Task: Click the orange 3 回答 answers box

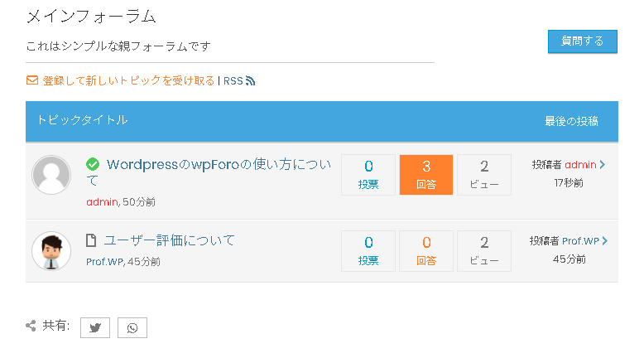Action: [x=426, y=175]
